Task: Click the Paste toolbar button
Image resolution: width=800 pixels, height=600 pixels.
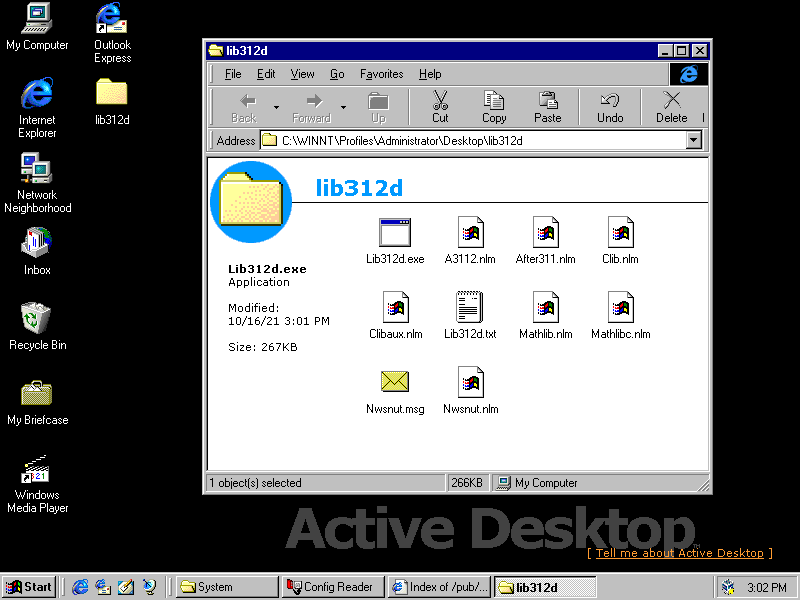Action: pyautogui.click(x=547, y=107)
